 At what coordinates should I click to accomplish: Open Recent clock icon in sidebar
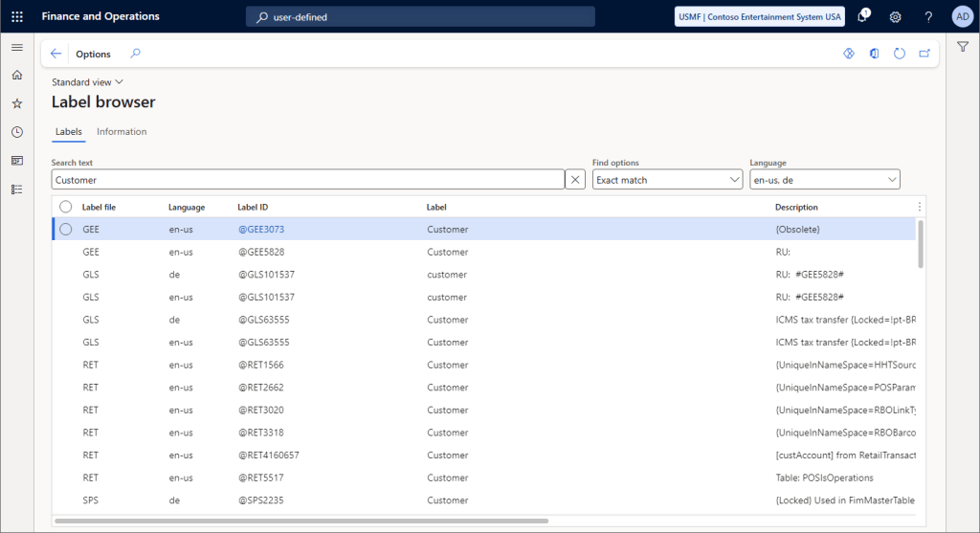pos(17,132)
